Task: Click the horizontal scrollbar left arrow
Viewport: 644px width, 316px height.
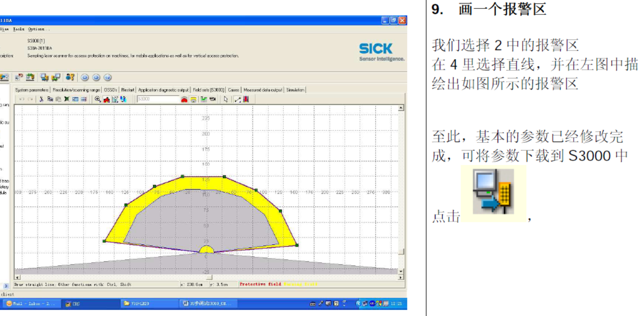Action: 17,277
